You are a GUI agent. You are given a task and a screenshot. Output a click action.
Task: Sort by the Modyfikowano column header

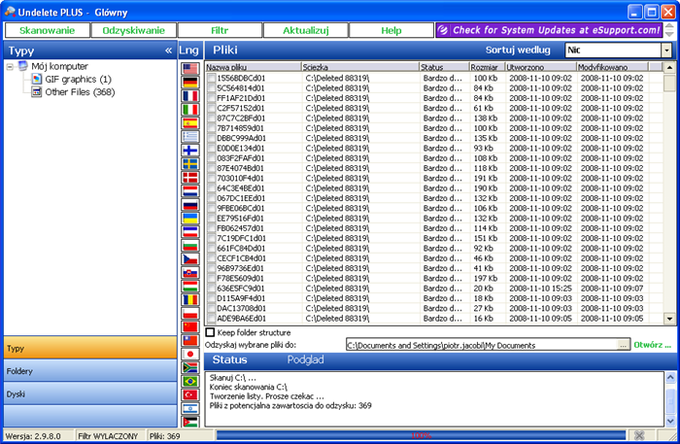(x=612, y=67)
